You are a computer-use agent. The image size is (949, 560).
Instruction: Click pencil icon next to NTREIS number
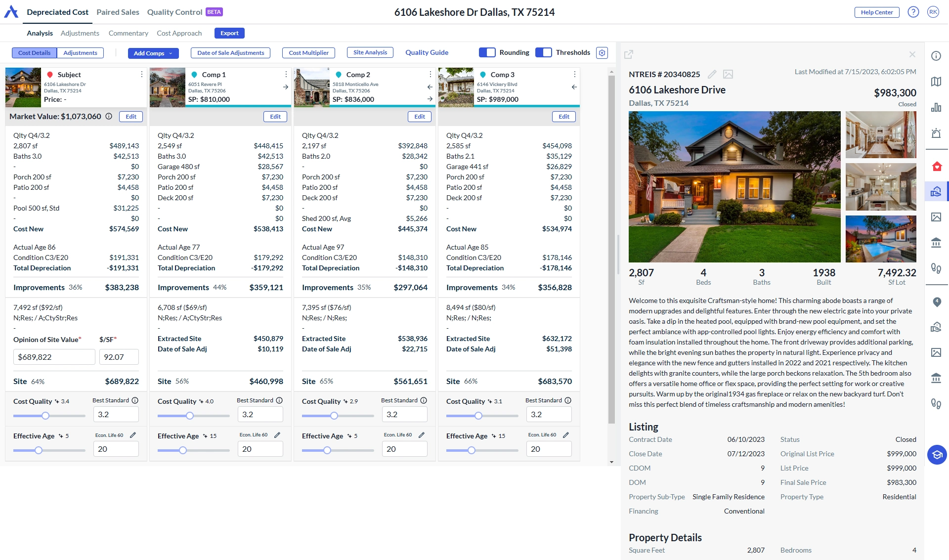[712, 74]
